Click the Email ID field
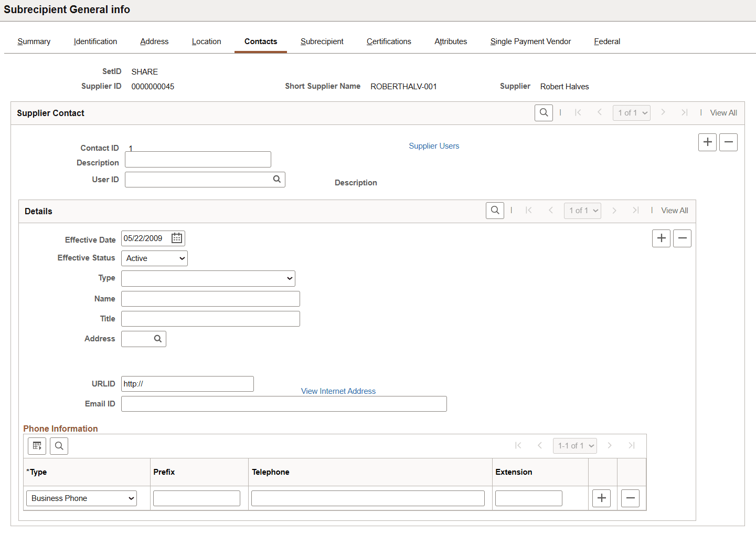 tap(284, 404)
